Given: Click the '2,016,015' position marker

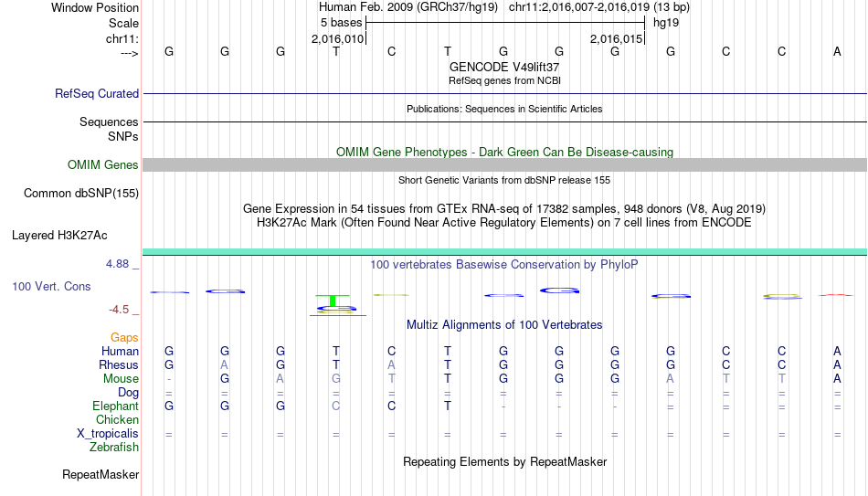Looking at the screenshot, I should pos(616,38).
